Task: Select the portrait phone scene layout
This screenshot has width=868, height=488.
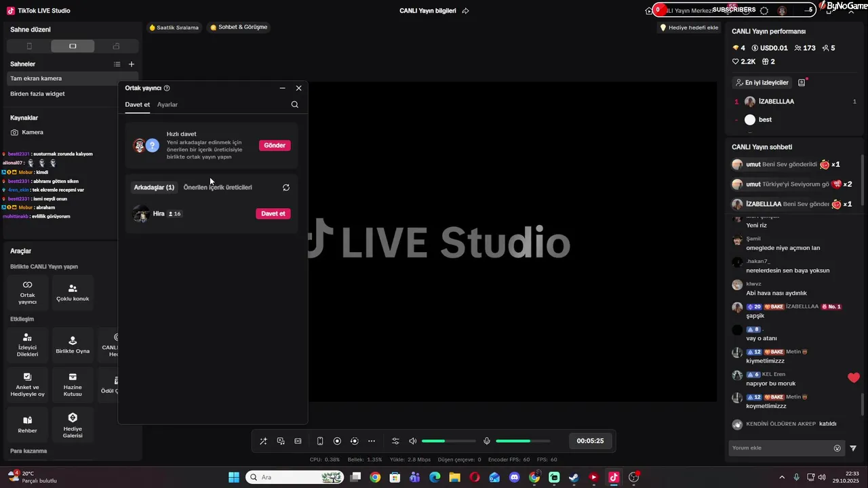Action: coord(29,46)
